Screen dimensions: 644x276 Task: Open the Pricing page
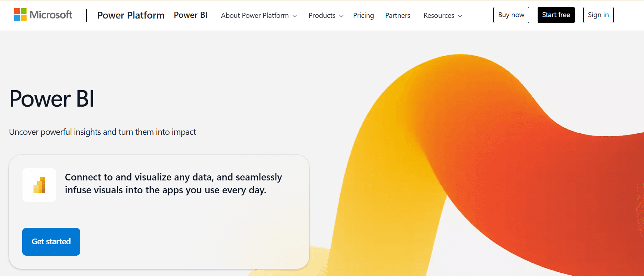click(x=363, y=15)
